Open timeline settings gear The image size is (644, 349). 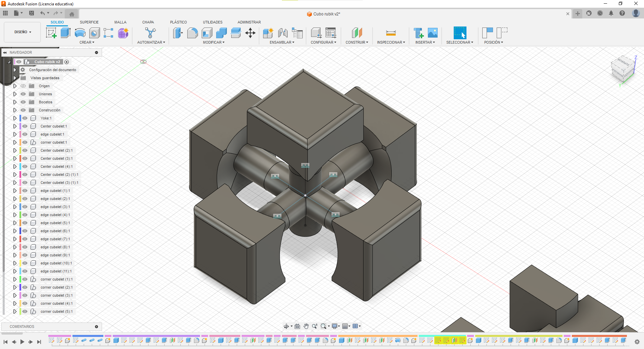pos(637,342)
